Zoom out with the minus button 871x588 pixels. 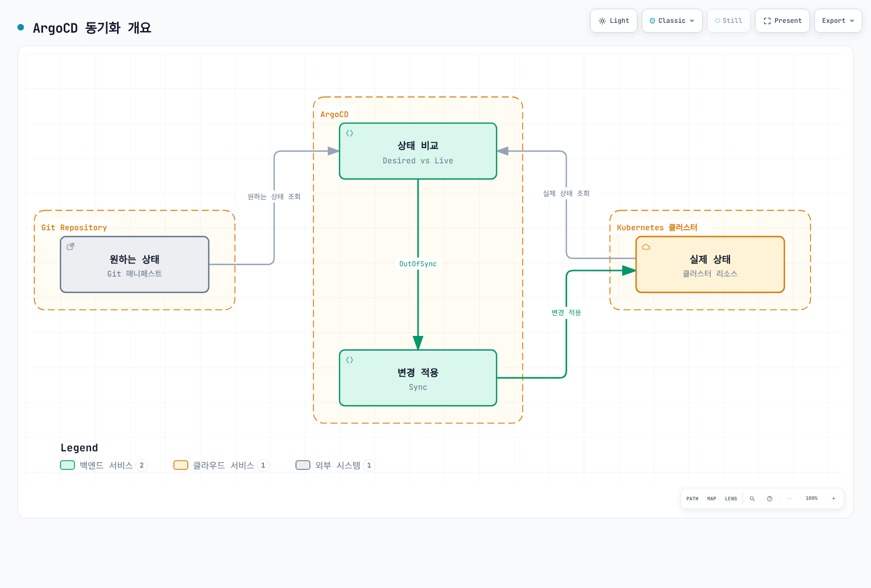click(789, 499)
